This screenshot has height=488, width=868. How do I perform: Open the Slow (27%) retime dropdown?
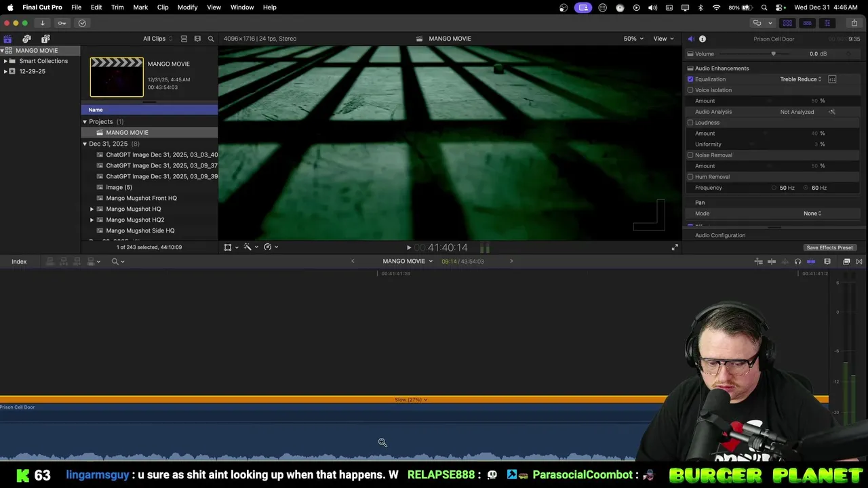click(x=411, y=400)
